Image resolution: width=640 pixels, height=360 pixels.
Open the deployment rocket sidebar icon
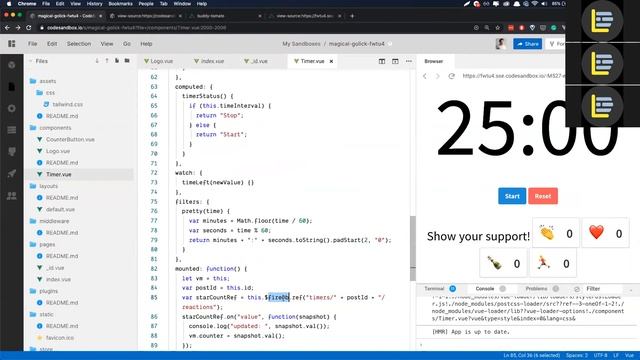12,173
